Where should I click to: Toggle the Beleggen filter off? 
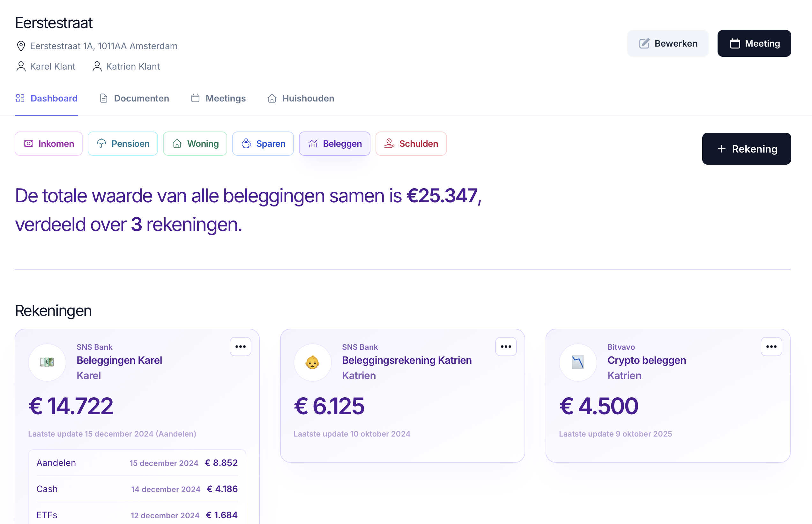point(334,143)
